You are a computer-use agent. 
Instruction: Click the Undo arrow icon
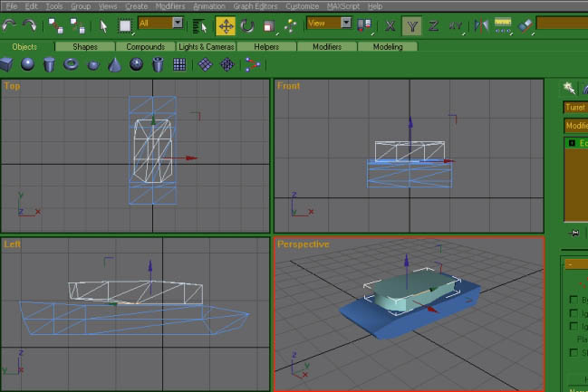pos(10,24)
